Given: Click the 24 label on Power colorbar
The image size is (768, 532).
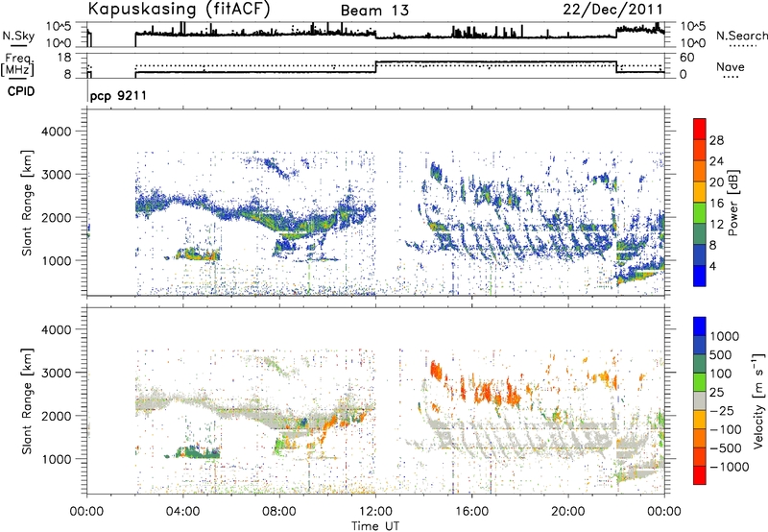Looking at the screenshot, I should [x=716, y=161].
